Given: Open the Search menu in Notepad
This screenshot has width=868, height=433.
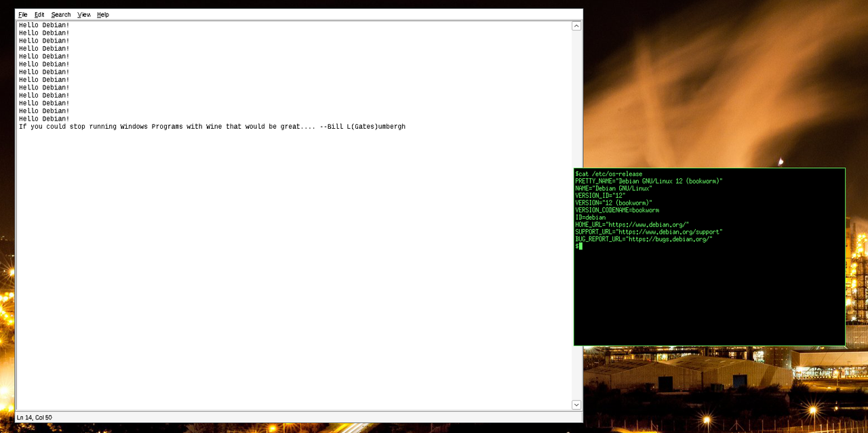Looking at the screenshot, I should [x=61, y=14].
